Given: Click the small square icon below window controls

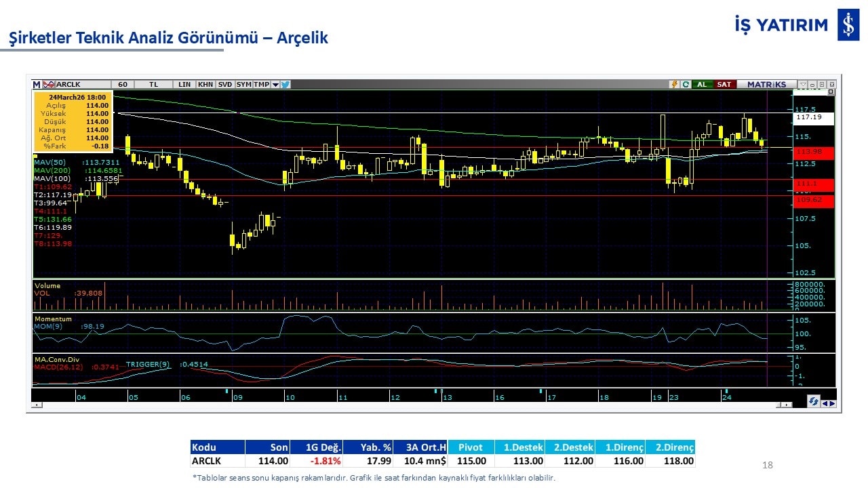Looking at the screenshot, I should point(831,92).
